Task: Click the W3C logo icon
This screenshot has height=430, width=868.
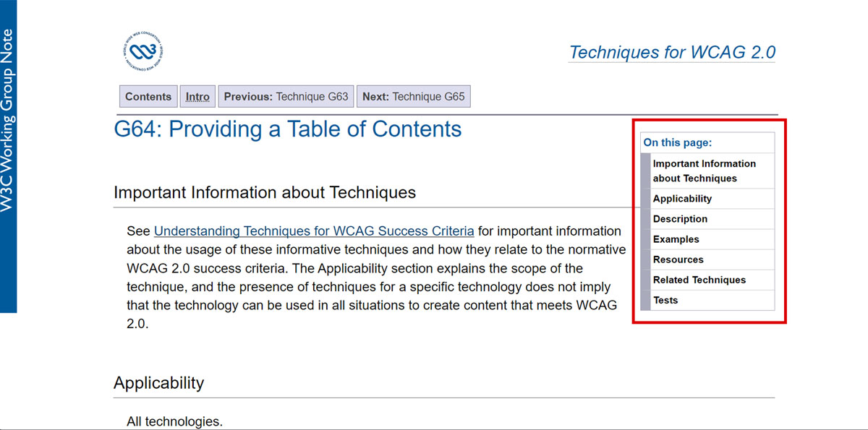Action: pos(145,52)
